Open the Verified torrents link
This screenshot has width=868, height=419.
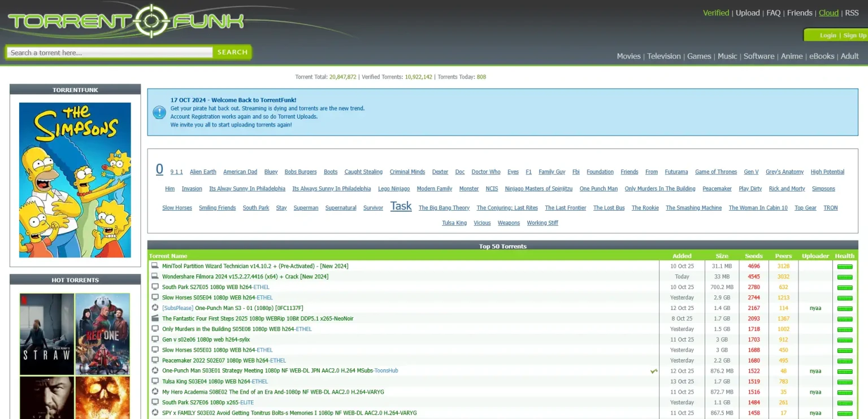716,12
